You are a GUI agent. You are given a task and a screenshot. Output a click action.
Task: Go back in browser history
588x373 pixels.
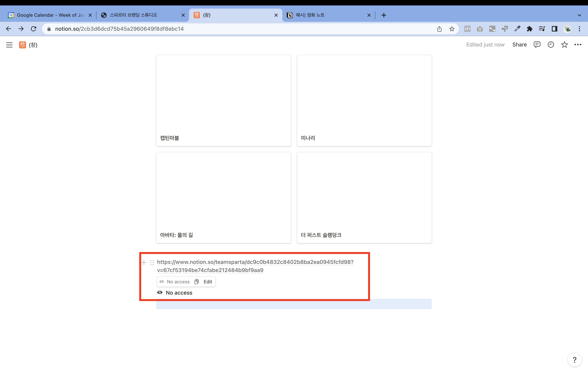pyautogui.click(x=9, y=29)
